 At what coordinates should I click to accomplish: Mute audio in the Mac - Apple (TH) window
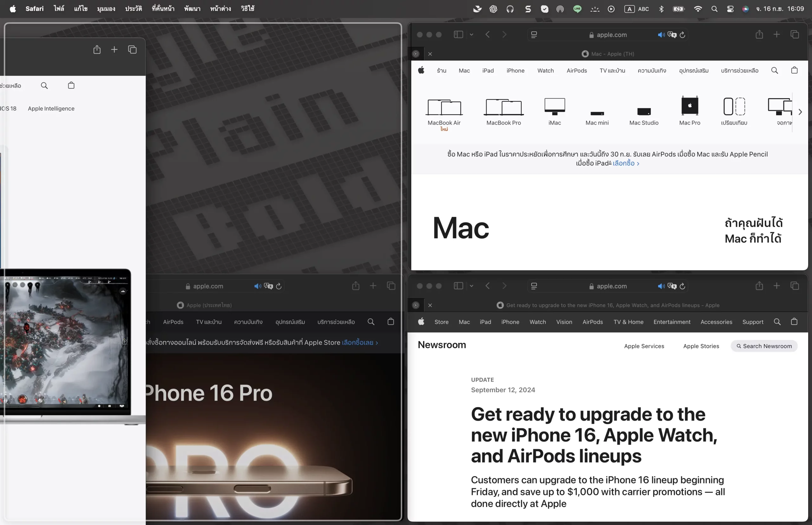661,35
